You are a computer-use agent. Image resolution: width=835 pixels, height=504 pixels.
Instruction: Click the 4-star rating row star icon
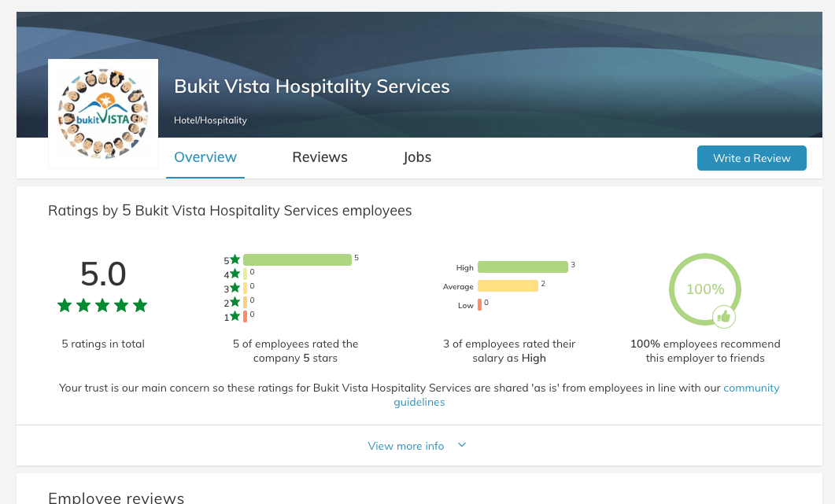[x=235, y=274]
